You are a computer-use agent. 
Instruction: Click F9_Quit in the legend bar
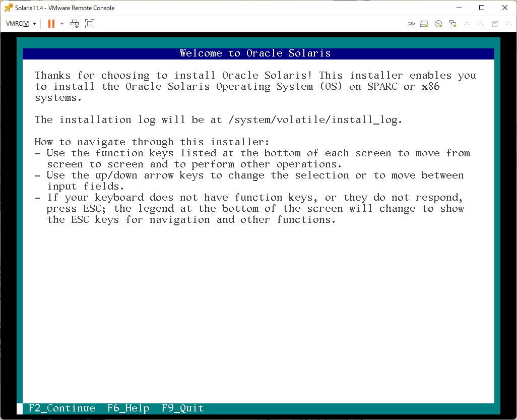[183, 408]
